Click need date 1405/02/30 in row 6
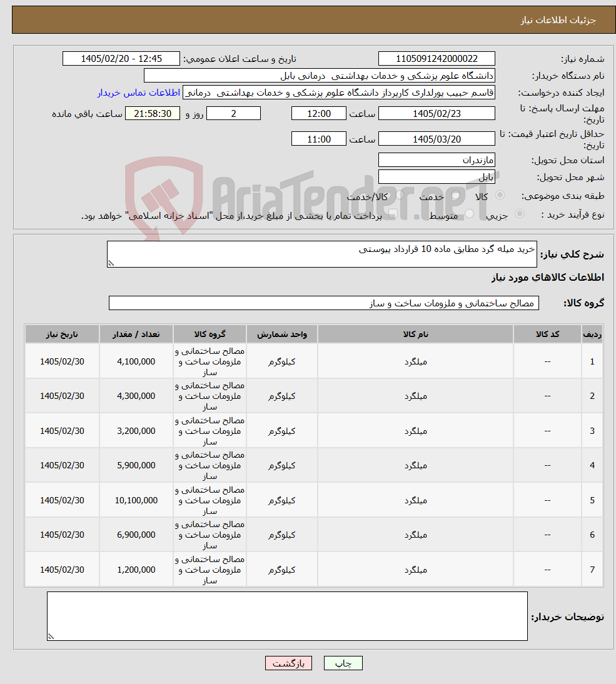The width and height of the screenshot is (616, 684). coord(62,535)
